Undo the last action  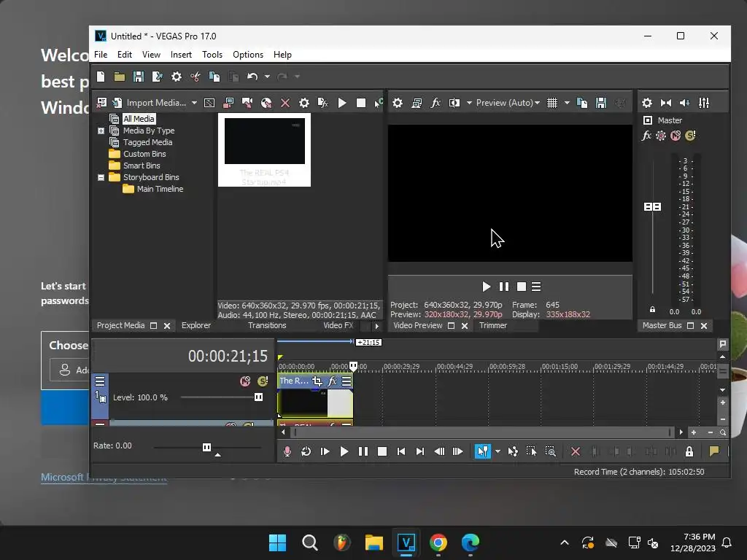252,77
